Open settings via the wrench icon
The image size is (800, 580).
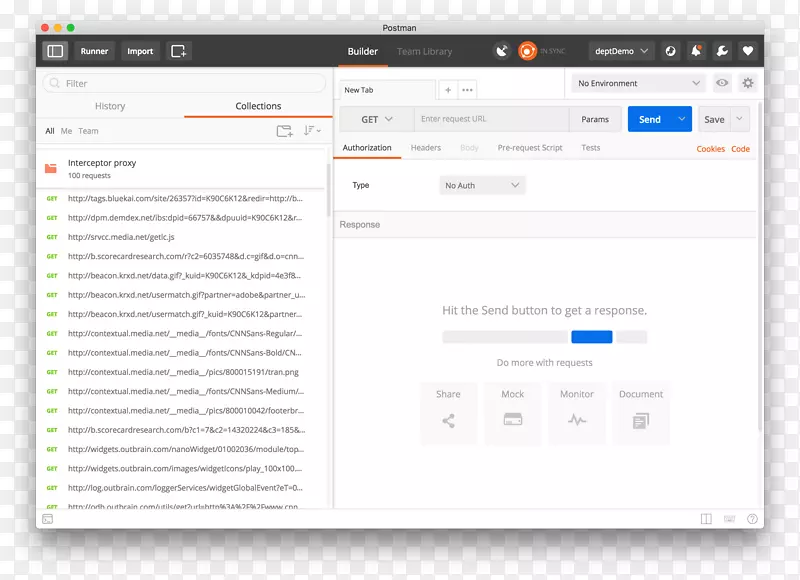pos(722,51)
